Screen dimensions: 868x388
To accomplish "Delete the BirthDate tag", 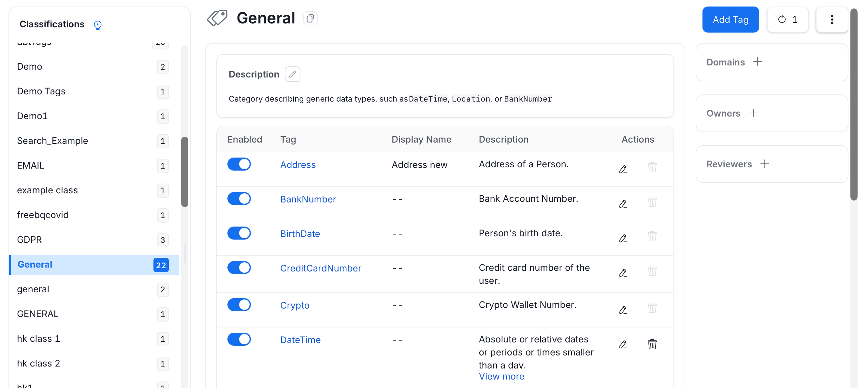I will point(652,236).
